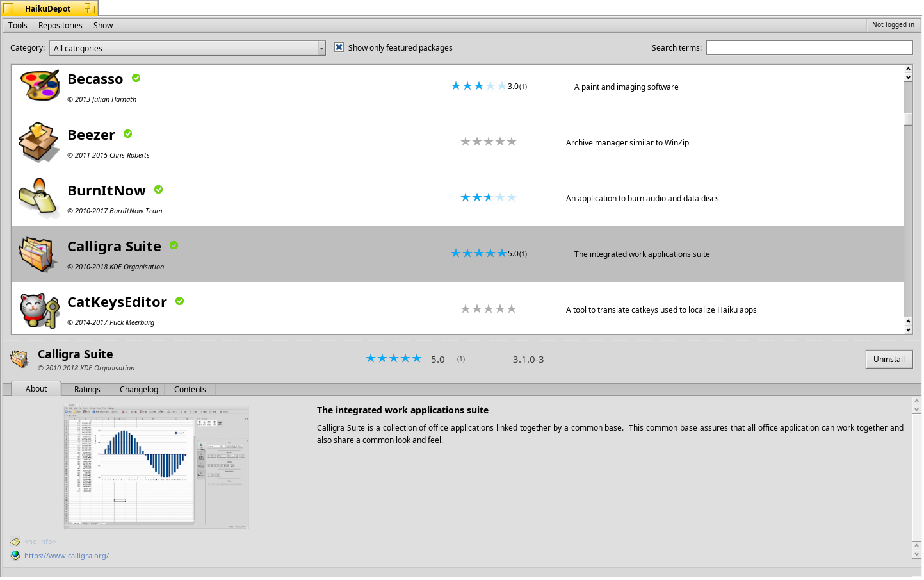Select the Becasso package title
The height and width of the screenshot is (580, 924).
click(95, 79)
